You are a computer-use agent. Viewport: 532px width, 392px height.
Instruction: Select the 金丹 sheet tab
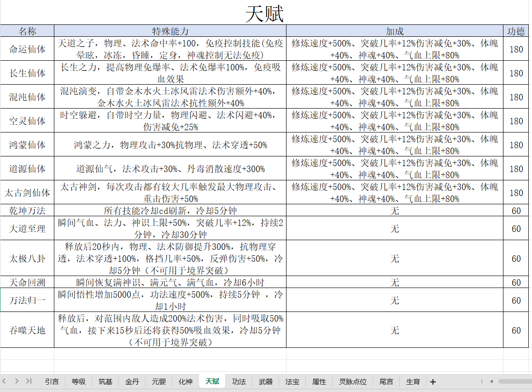tap(132, 381)
